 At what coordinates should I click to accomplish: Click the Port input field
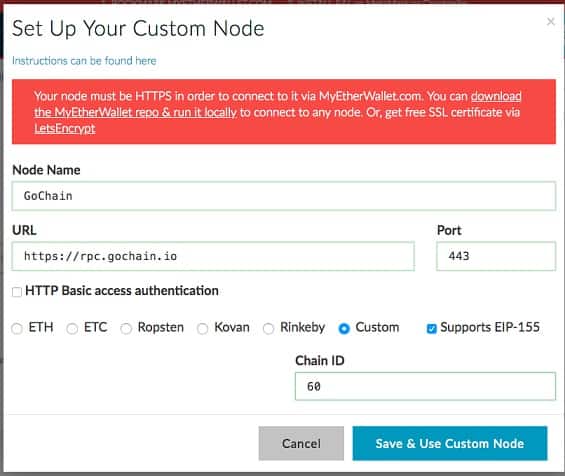tap(496, 256)
